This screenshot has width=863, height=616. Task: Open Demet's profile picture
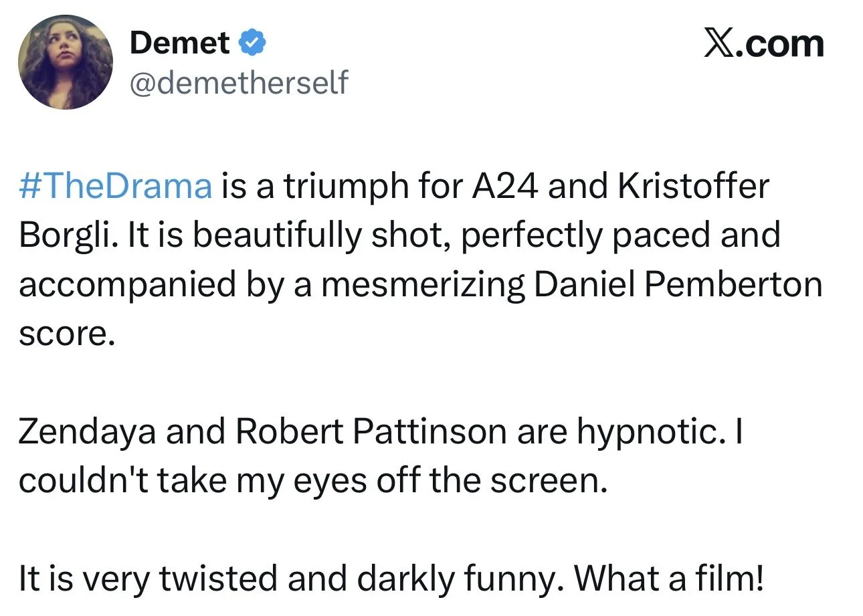click(x=66, y=62)
